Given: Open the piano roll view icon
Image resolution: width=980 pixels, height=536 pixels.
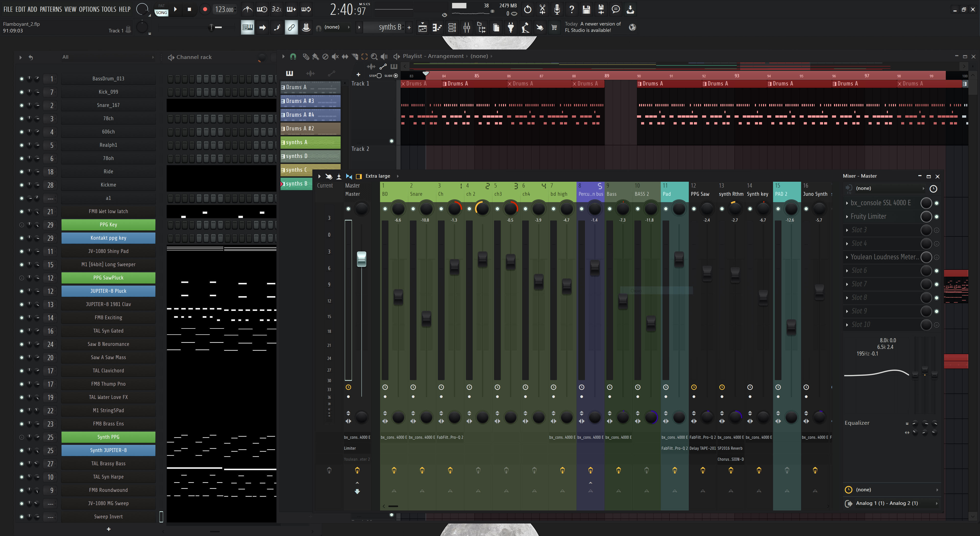Looking at the screenshot, I should point(437,27).
